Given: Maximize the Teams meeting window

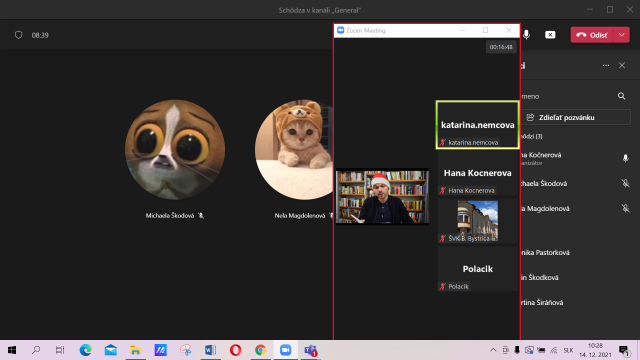Looking at the screenshot, I should [610, 9].
